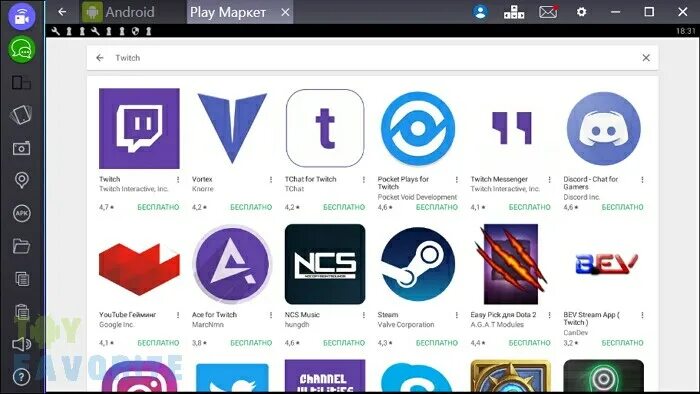Open NCS Music title link
The image size is (700, 394).
click(x=302, y=315)
